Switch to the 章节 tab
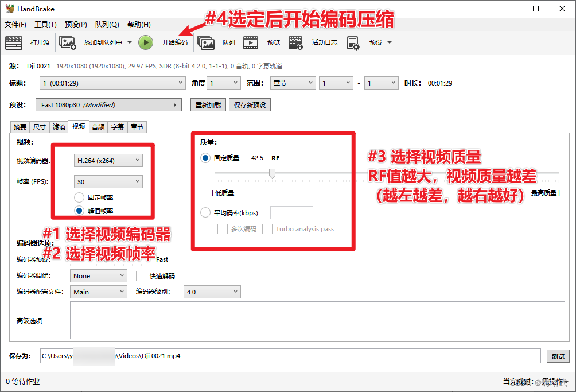The image size is (576, 392). click(137, 127)
